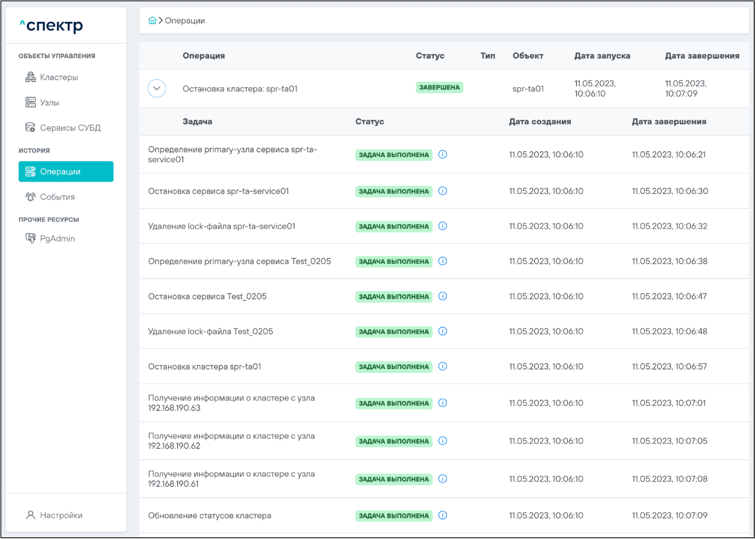
Task: View info for Остановка кластера spr-ta01 task
Action: point(443,367)
